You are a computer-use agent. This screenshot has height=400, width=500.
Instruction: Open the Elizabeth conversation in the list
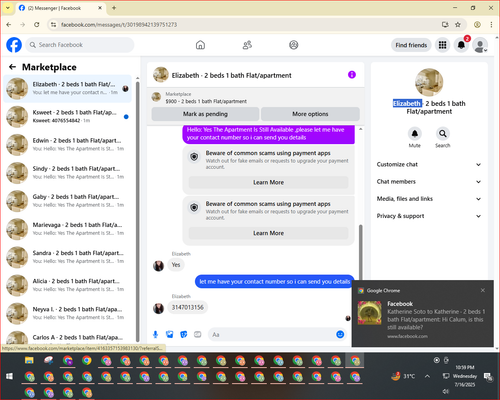pyautogui.click(x=68, y=88)
